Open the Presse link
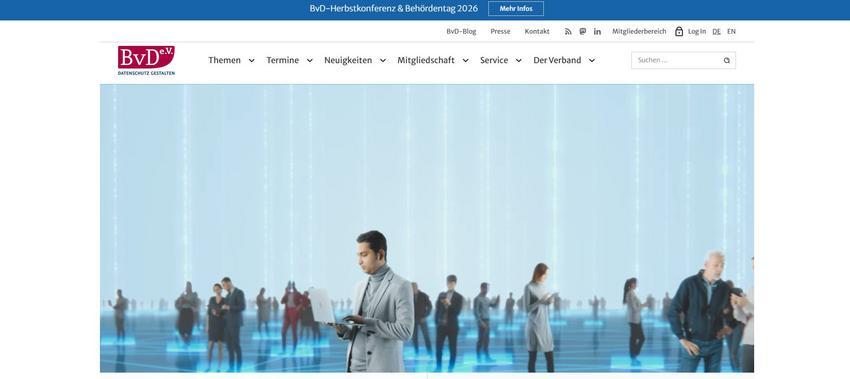Viewport: 850px width, 379px height. coord(500,31)
